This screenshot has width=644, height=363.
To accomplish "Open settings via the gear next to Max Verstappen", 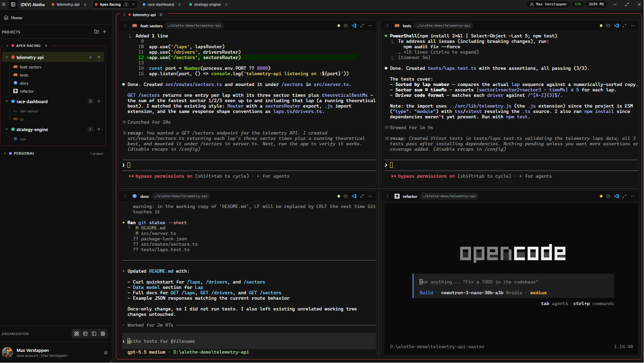I will pyautogui.click(x=106, y=353).
